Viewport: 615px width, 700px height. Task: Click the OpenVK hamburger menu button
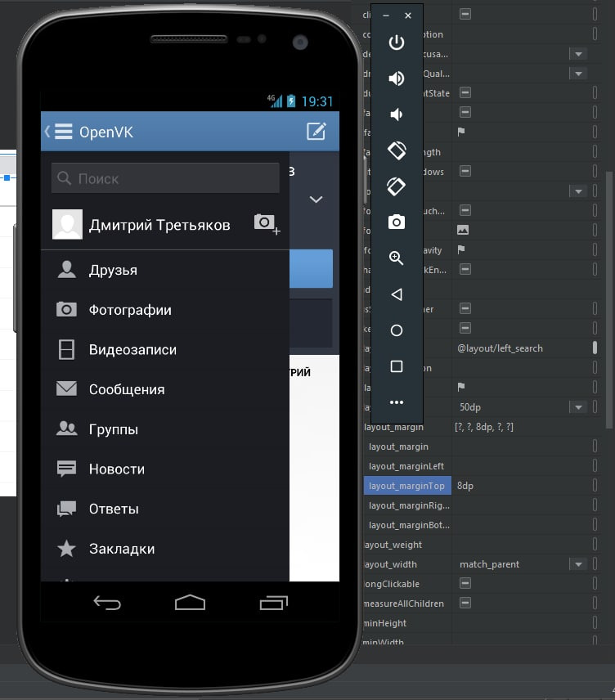point(62,132)
